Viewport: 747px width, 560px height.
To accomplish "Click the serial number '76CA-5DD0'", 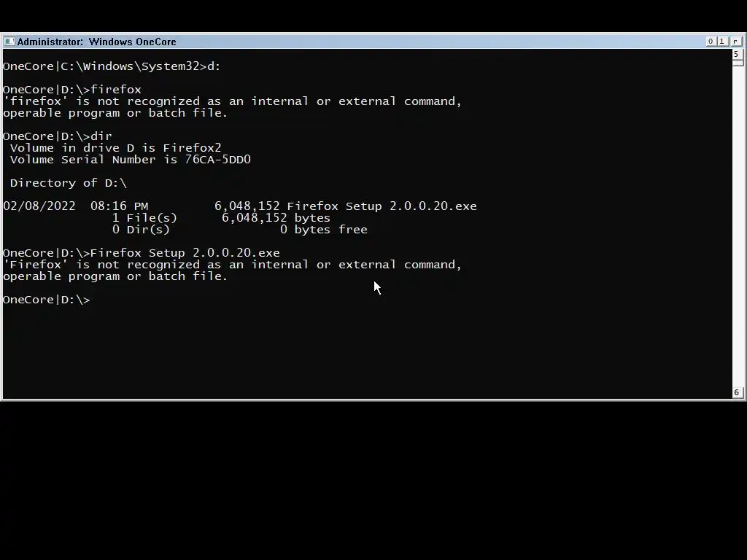I will (x=217, y=160).
